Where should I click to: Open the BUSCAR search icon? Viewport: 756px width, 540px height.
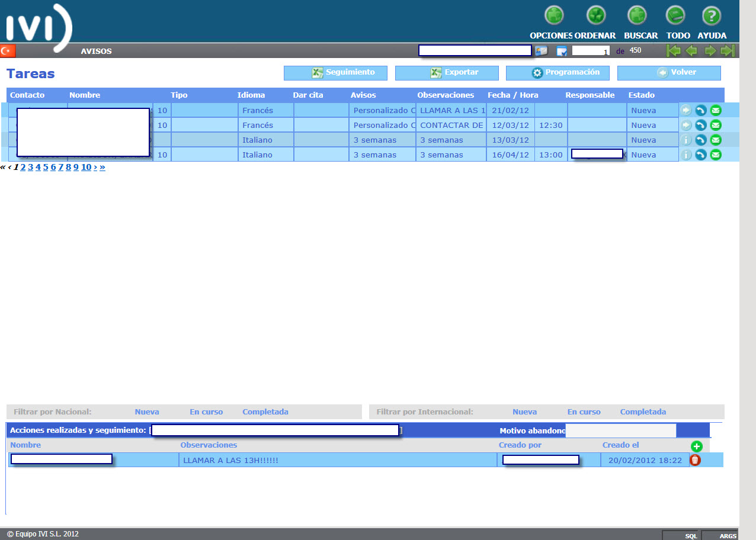point(638,15)
